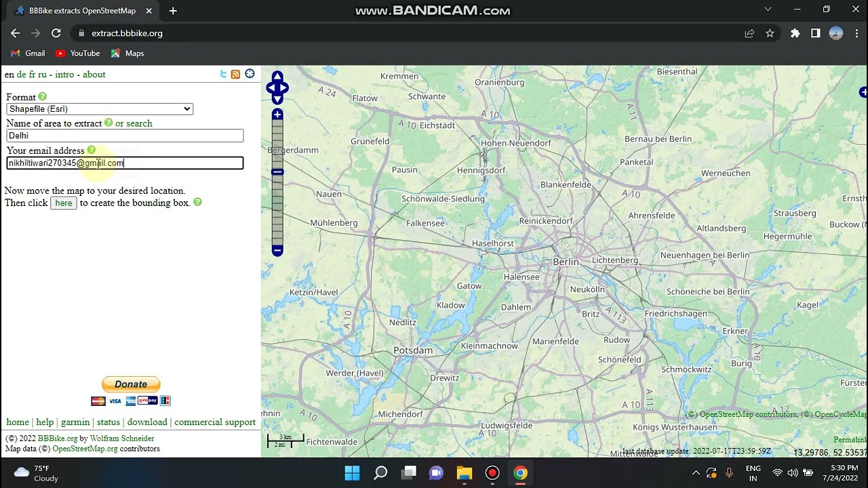Click the email address input field
The image size is (868, 488).
(125, 163)
